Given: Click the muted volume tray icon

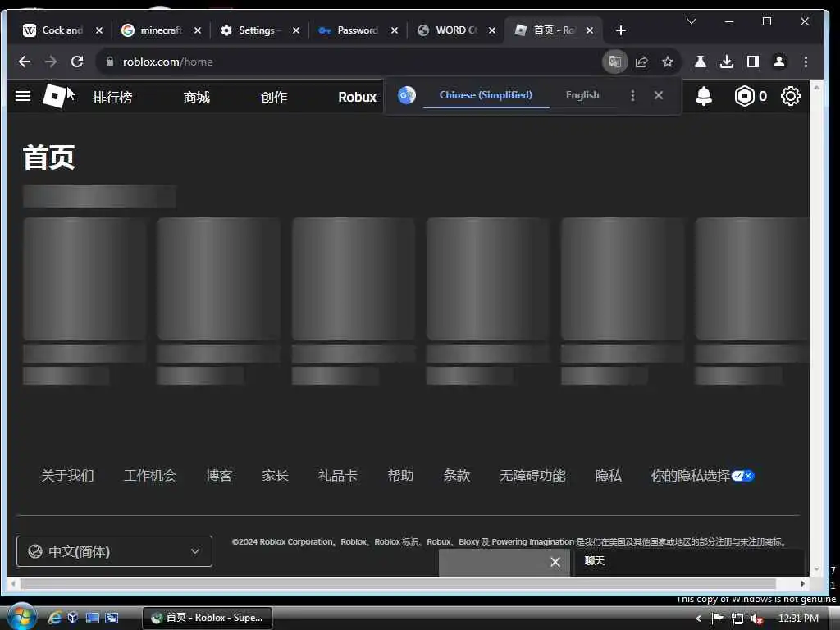Looking at the screenshot, I should pos(756,619).
